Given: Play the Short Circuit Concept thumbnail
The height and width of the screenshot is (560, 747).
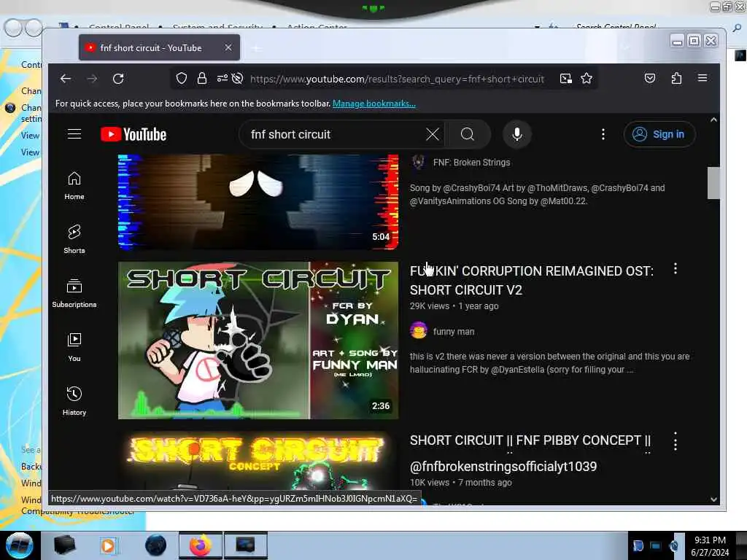Looking at the screenshot, I should point(258,461).
